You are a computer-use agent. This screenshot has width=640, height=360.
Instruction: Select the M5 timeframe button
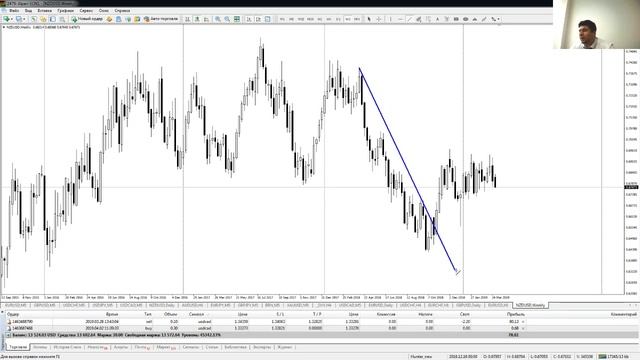click(x=291, y=19)
